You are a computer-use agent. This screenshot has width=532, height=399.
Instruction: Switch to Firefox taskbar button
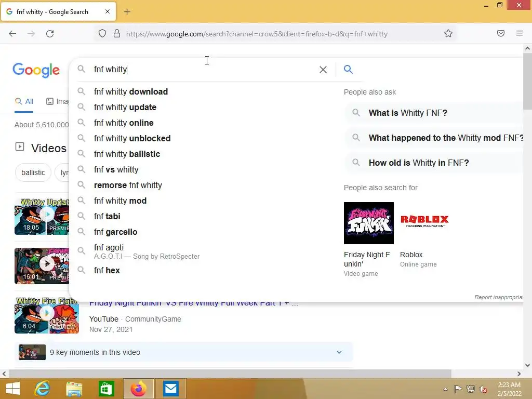coord(138,389)
